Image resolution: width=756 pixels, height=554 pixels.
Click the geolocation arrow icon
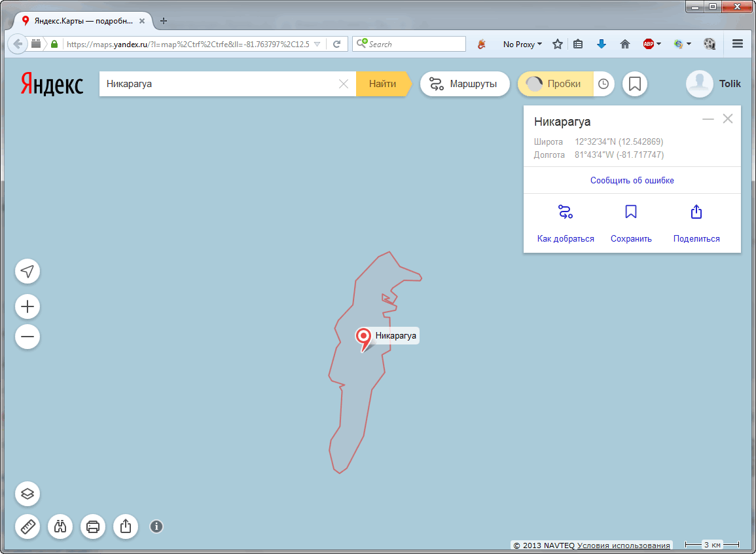(x=27, y=272)
